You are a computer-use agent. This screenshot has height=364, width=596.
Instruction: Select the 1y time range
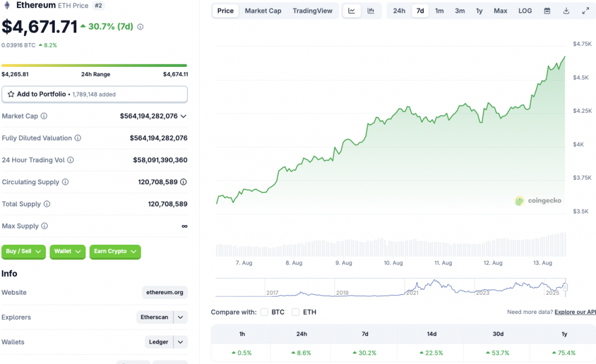tap(480, 11)
